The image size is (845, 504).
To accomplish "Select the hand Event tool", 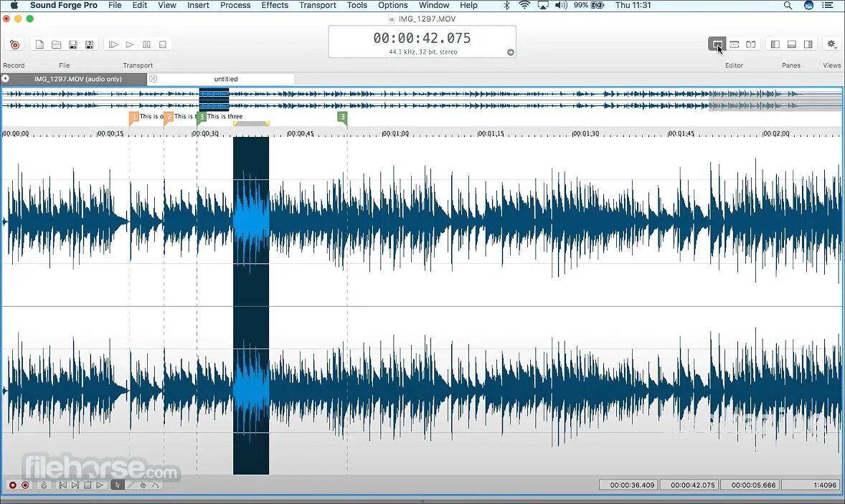I will point(143,485).
